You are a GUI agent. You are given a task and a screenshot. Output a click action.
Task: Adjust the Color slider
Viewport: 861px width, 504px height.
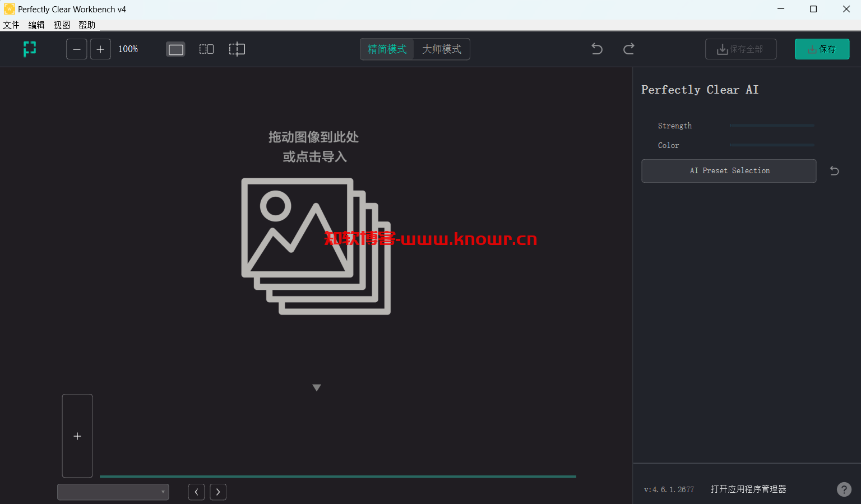(772, 145)
